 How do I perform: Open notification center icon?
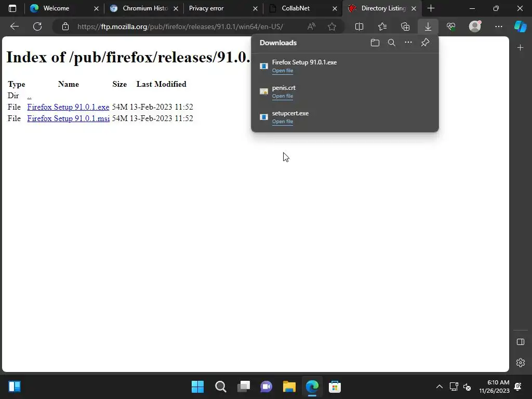[518, 387]
